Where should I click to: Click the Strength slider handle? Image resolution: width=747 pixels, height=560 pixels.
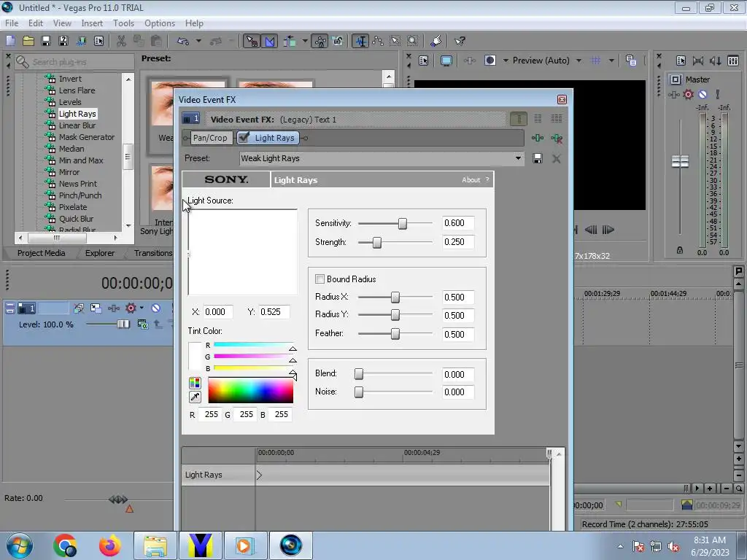(377, 242)
